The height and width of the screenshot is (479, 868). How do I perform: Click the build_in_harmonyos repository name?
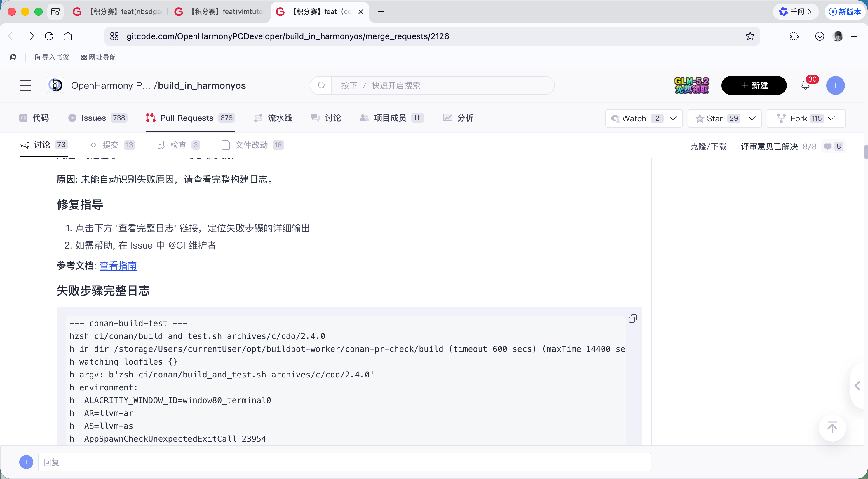202,85
